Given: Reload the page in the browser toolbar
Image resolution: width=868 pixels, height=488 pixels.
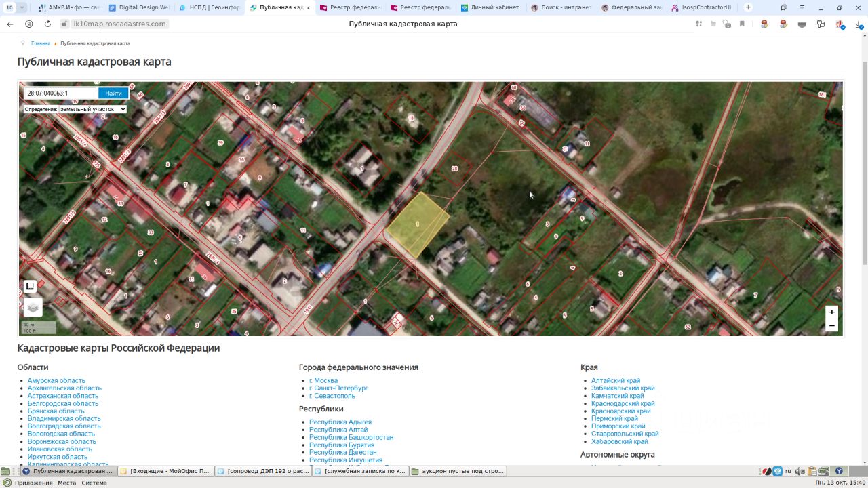Looking at the screenshot, I should coord(47,24).
